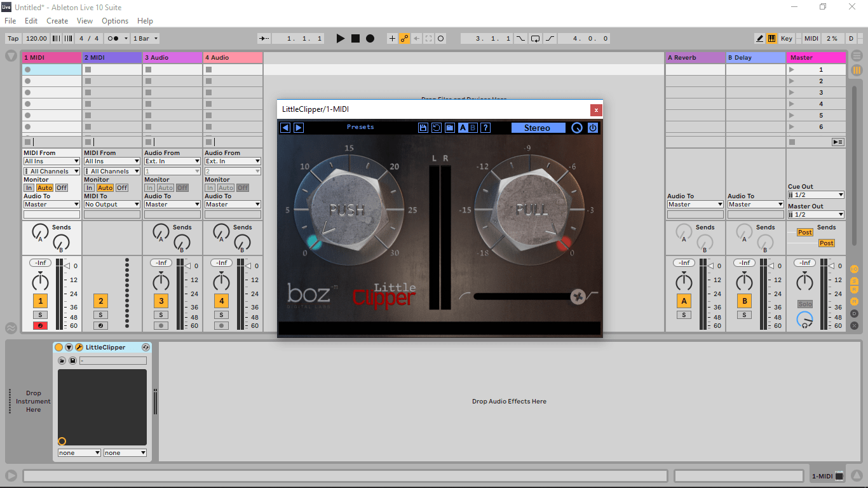Screen dimensions: 868x488
Task: Open preset folder icon in LittleClipper
Action: [450, 128]
